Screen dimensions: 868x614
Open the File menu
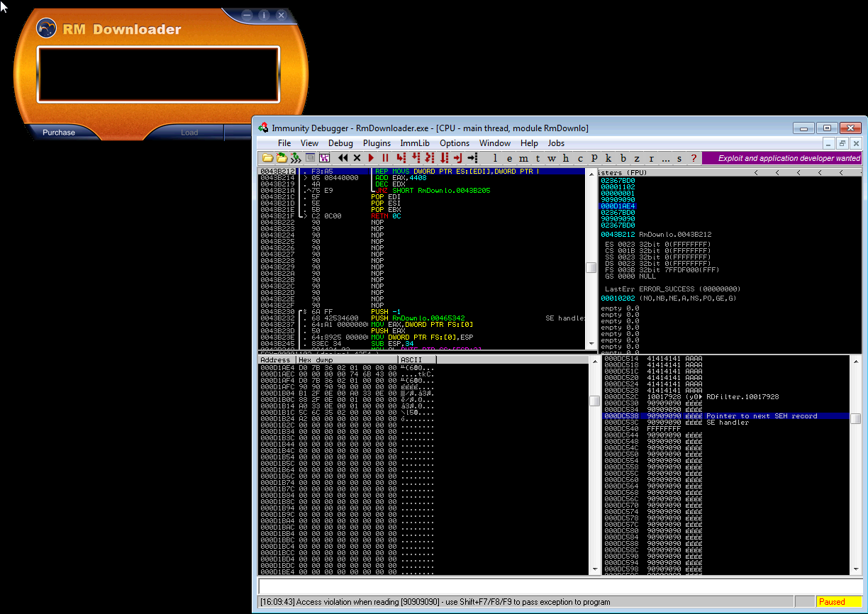pyautogui.click(x=284, y=143)
